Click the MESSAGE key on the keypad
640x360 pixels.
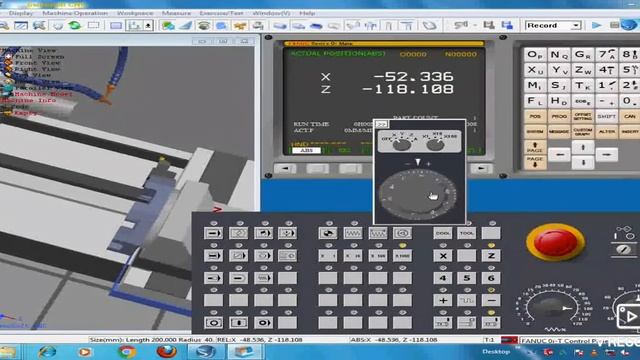point(559,131)
